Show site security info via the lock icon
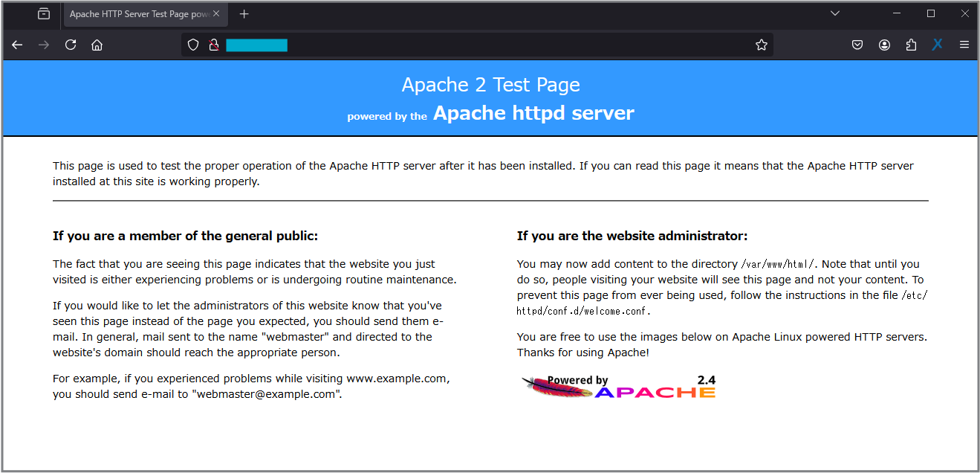The width and height of the screenshot is (980, 473). point(214,45)
